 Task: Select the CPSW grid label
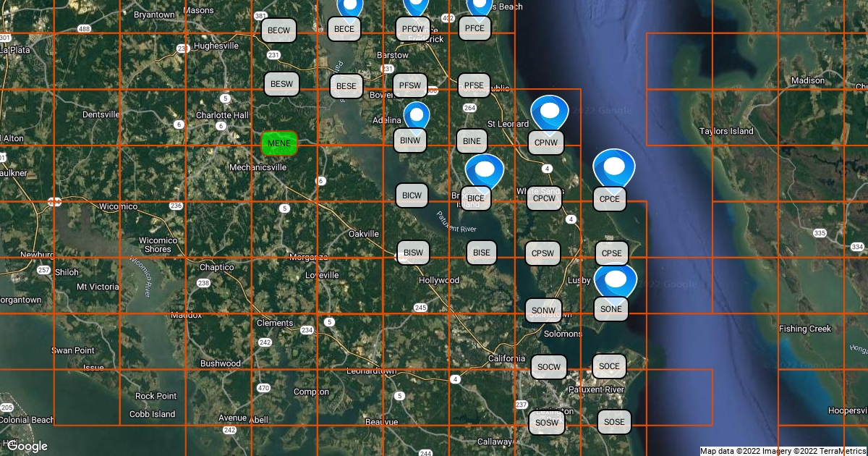(x=542, y=253)
